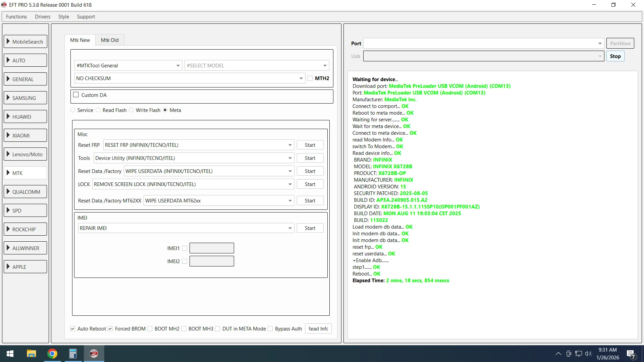This screenshot has width=644, height=362.
Task: Switch to the Mtk Old tab
Action: 110,40
